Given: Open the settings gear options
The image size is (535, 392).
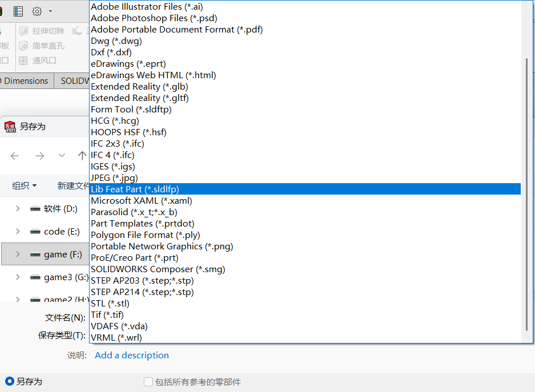Looking at the screenshot, I should click(37, 11).
